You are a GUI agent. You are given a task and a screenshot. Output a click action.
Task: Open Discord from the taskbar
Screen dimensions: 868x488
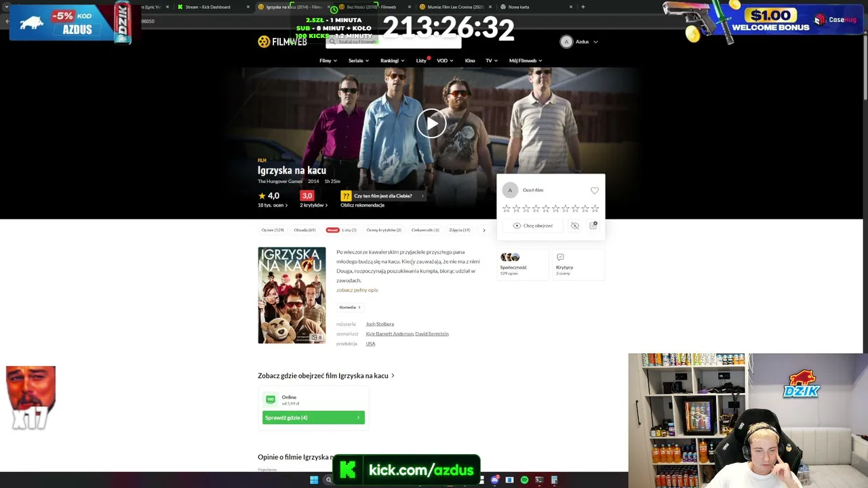pyautogui.click(x=495, y=481)
